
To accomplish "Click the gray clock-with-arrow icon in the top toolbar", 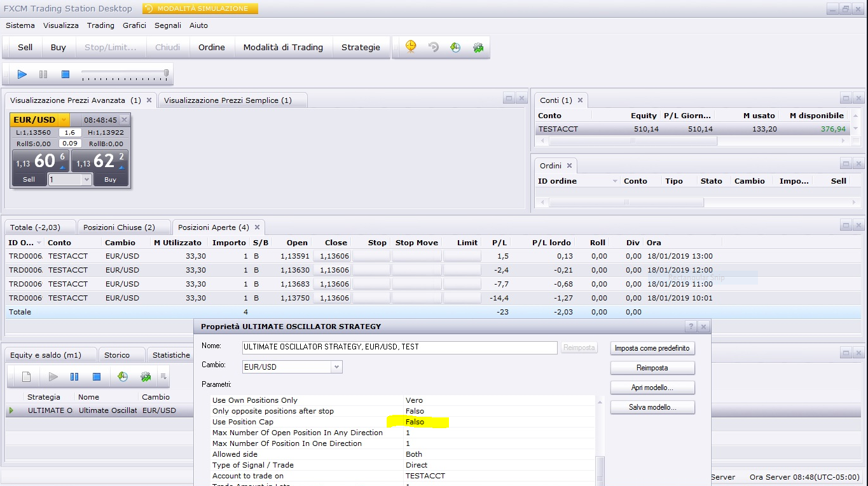I will click(x=433, y=47).
